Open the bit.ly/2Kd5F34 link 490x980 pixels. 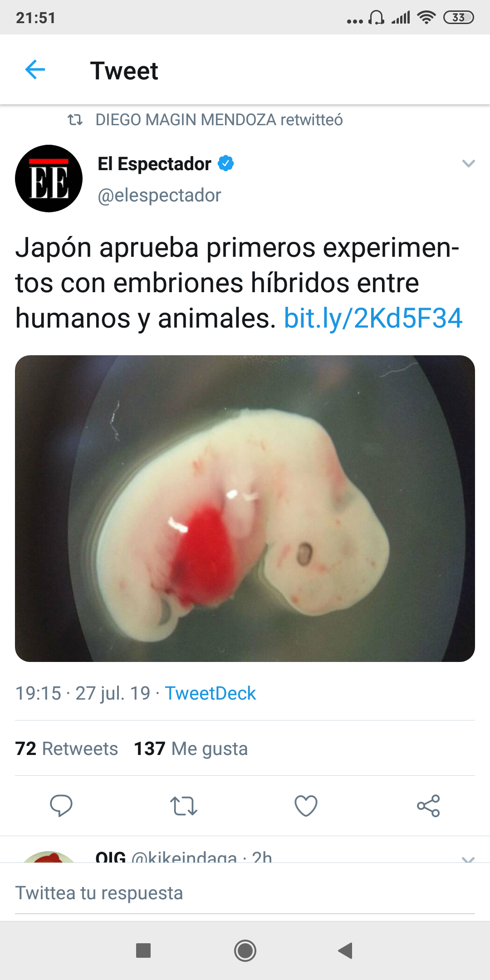click(x=373, y=318)
